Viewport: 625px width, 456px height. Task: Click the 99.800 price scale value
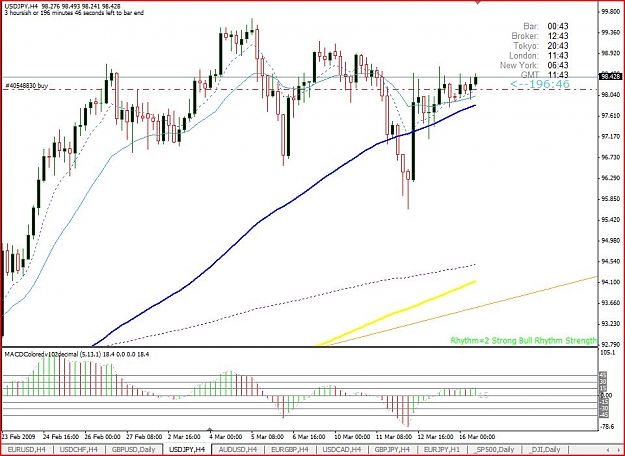tap(610, 12)
